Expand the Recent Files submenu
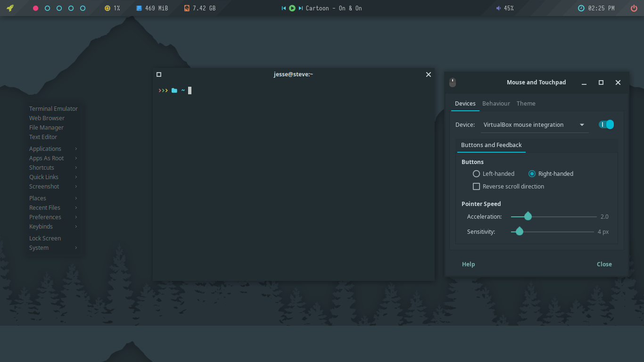644x362 pixels. pyautogui.click(x=53, y=208)
